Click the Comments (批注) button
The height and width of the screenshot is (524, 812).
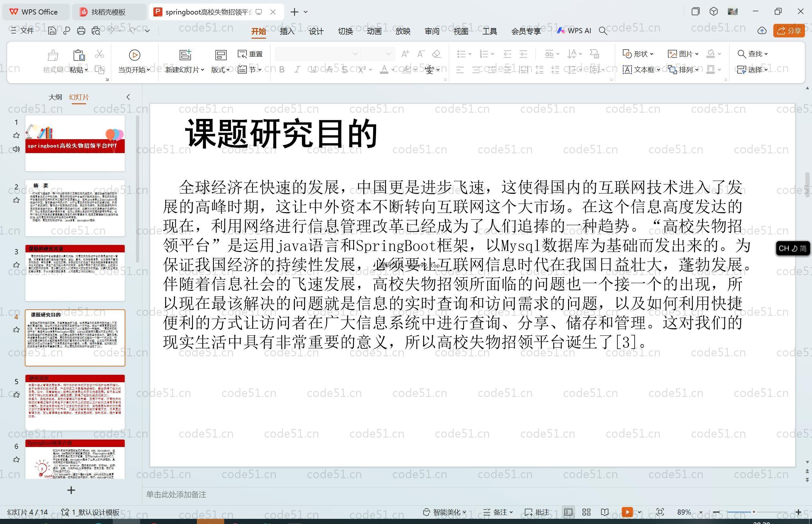coord(537,512)
